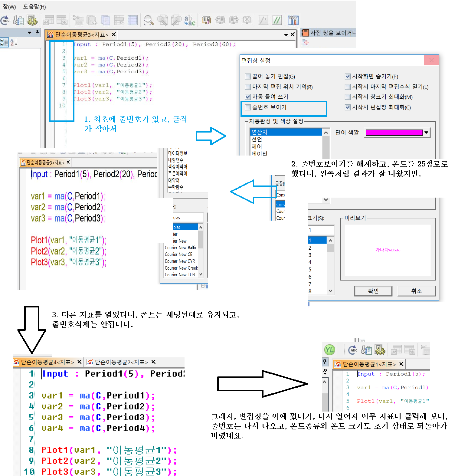The height and width of the screenshot is (476, 468).
Task: Click the 확인 button
Action: point(373,291)
